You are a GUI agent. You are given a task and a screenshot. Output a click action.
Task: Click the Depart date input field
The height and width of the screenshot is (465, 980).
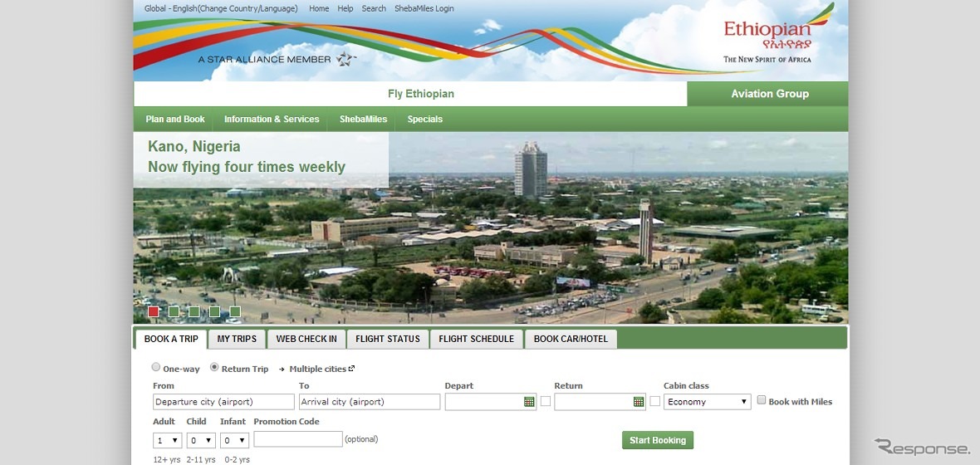491,402
